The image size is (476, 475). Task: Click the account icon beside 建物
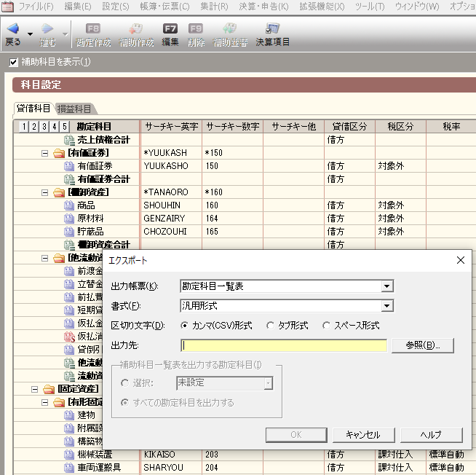pos(69,415)
